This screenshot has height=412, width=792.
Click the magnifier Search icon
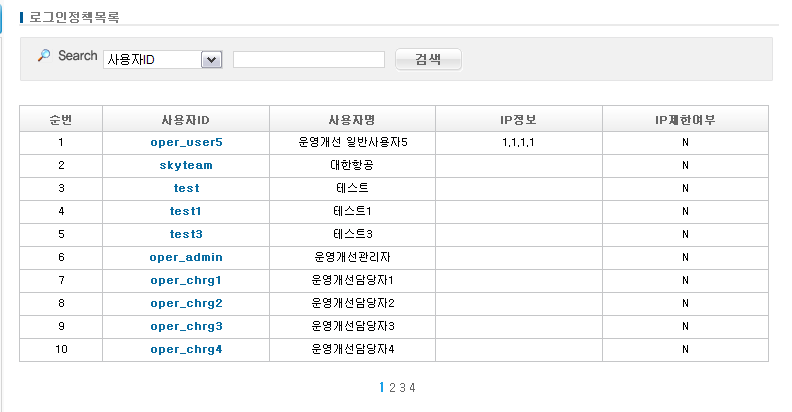pos(43,56)
